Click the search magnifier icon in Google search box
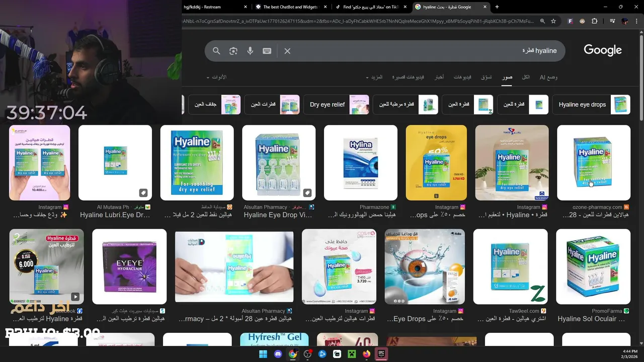 pos(216,51)
